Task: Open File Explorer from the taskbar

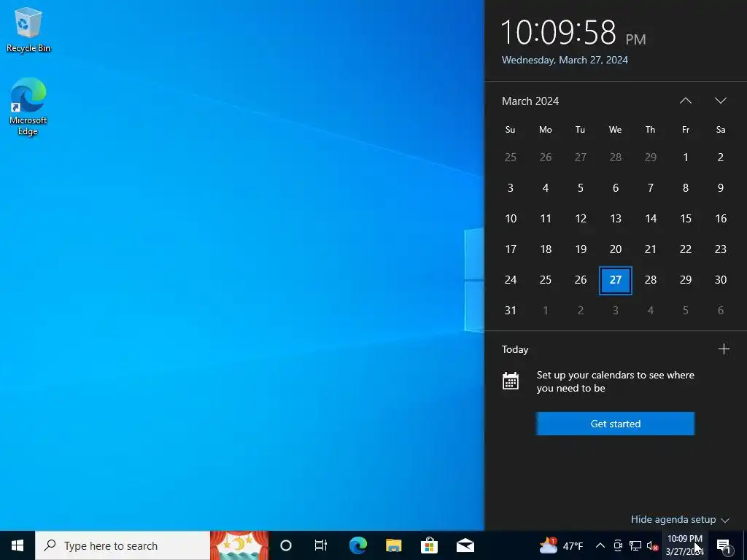Action: (393, 545)
